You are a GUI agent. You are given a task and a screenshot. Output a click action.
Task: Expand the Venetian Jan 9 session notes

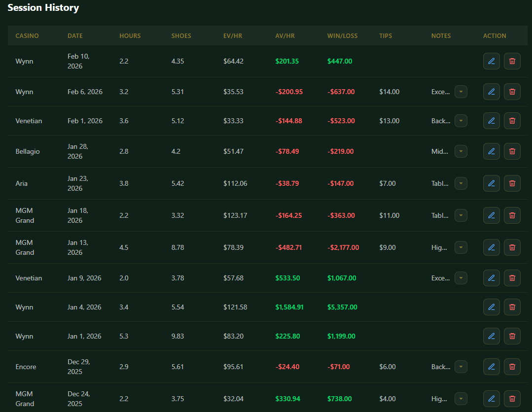(461, 278)
